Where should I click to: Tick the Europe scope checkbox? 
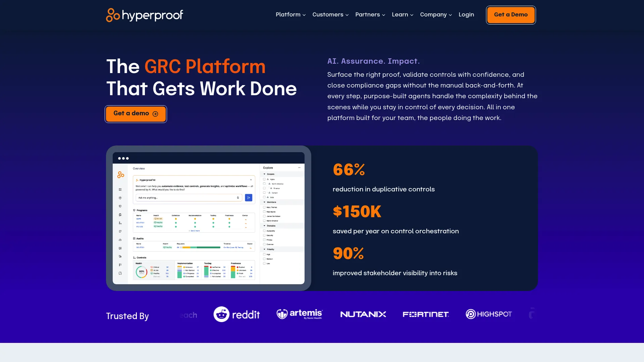[x=264, y=193]
